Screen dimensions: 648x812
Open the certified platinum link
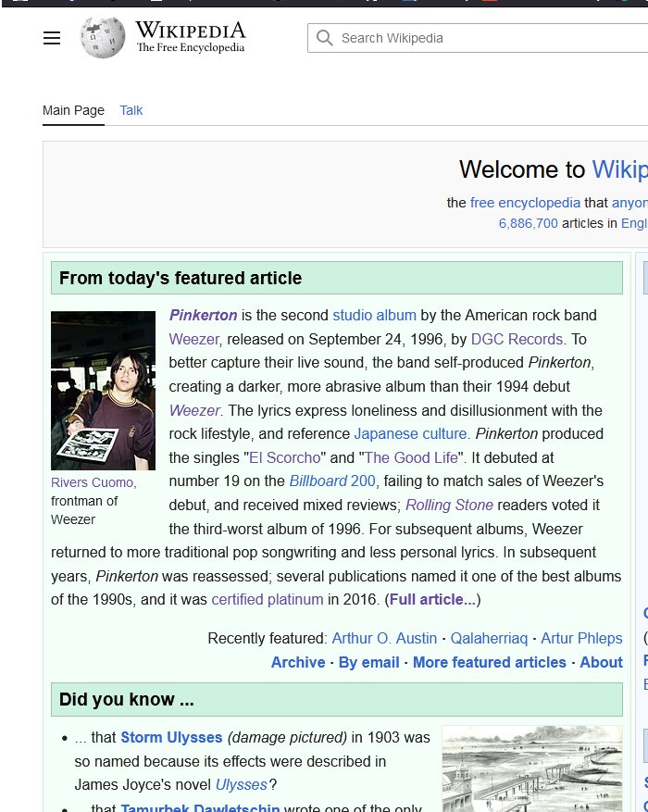[267, 599]
